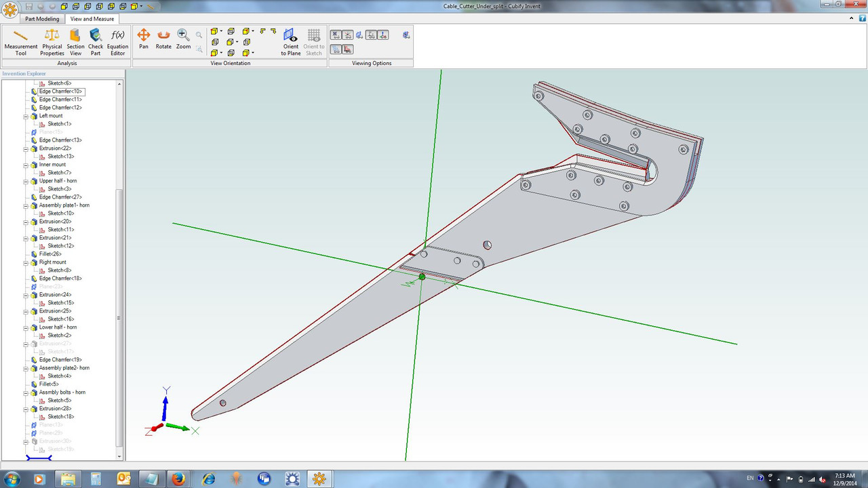Switch to the Part Modeling tab

tap(42, 19)
